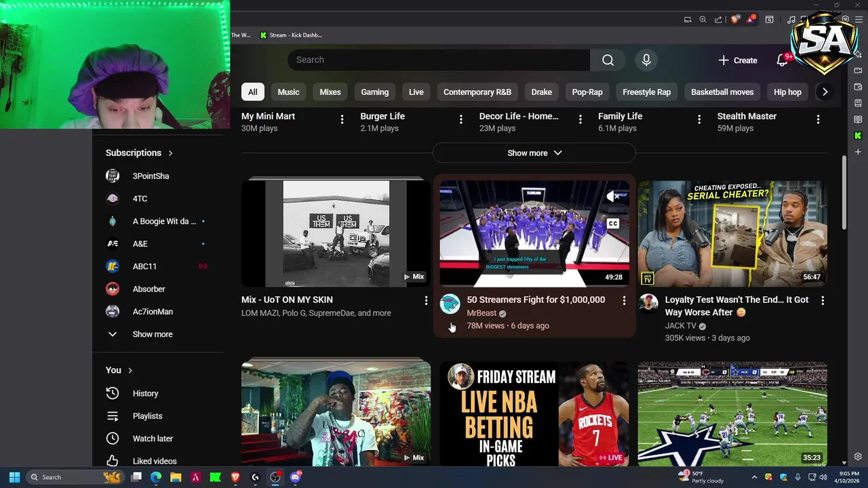Open the Serial Cheater video thumbnail
Viewport: 868px width, 488px height.
(732, 234)
